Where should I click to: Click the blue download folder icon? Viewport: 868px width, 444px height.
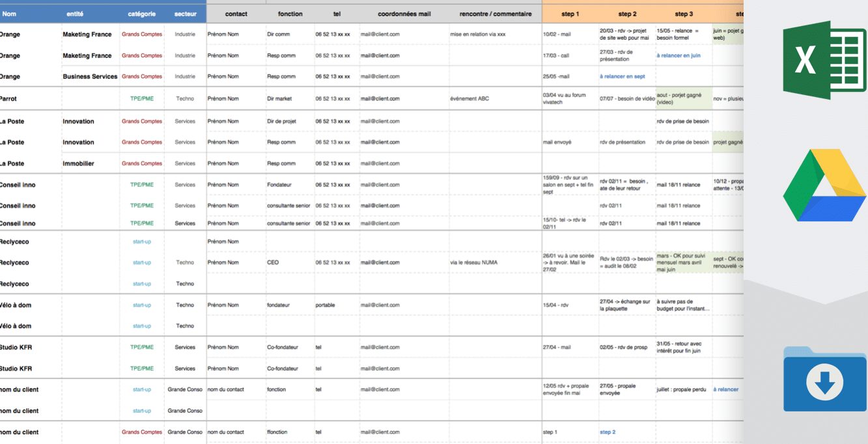coord(824,379)
